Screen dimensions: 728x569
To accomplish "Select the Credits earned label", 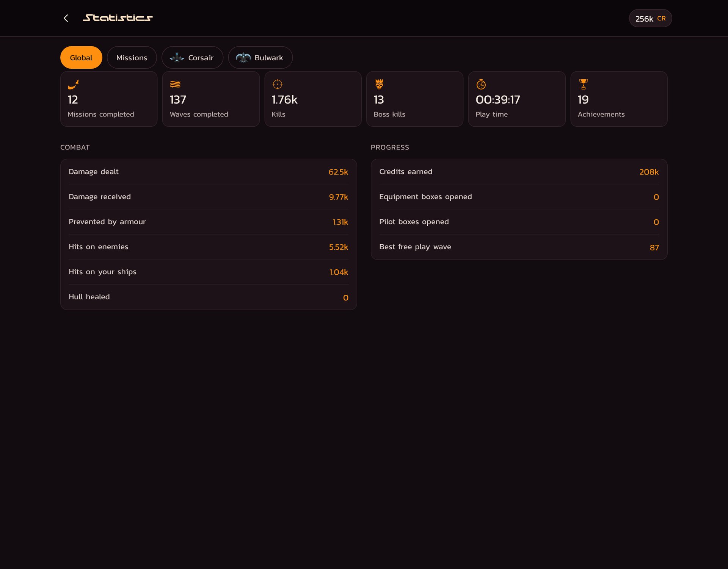I will coord(406,171).
